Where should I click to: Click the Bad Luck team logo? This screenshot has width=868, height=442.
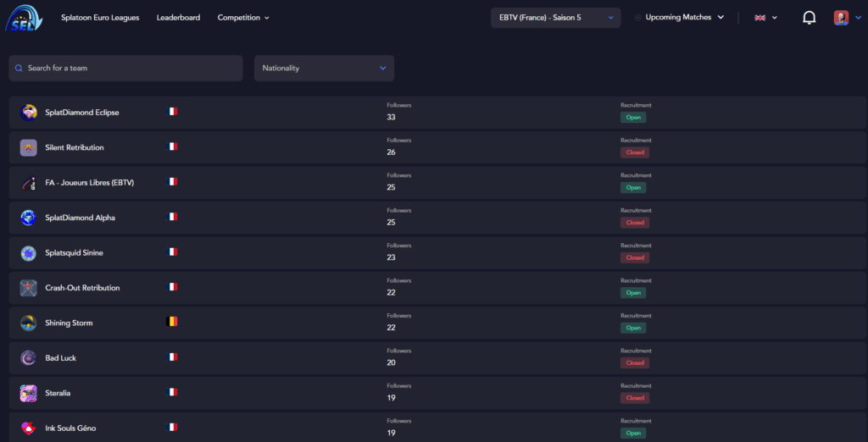[28, 358]
